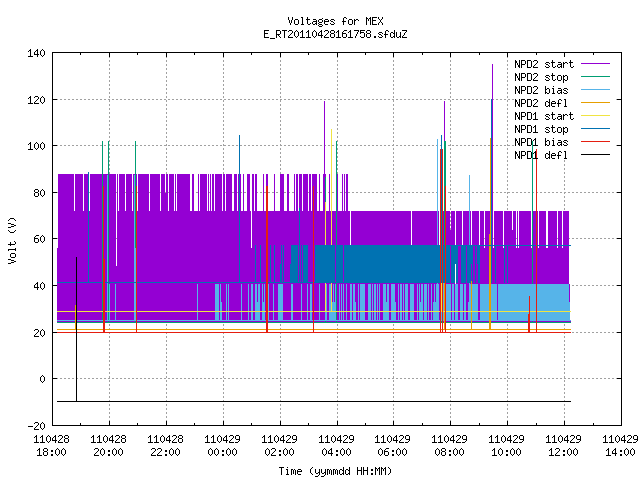
Task: Click the 110428 18:00 time tick label
Action: click(51, 446)
